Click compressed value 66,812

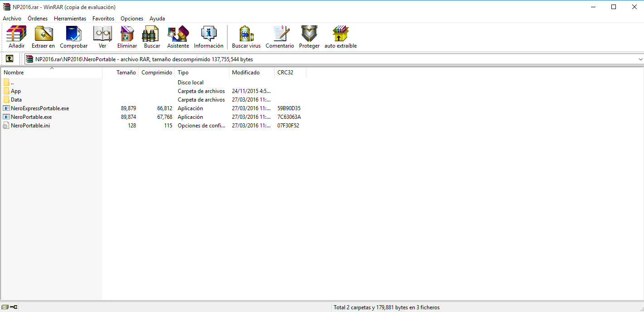pos(165,108)
